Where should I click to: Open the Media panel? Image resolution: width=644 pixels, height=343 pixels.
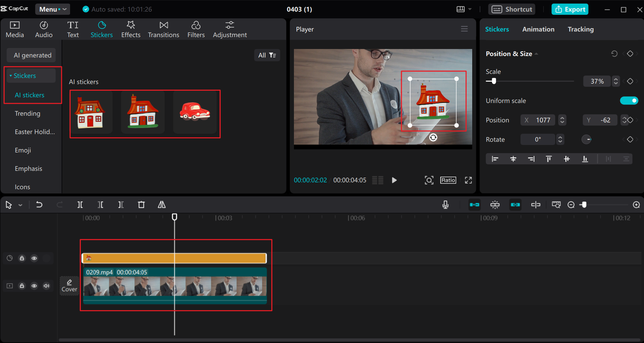[15, 30]
